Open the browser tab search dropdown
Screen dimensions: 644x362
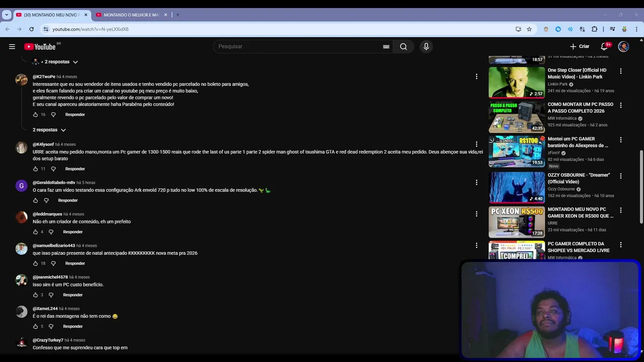(x=7, y=15)
